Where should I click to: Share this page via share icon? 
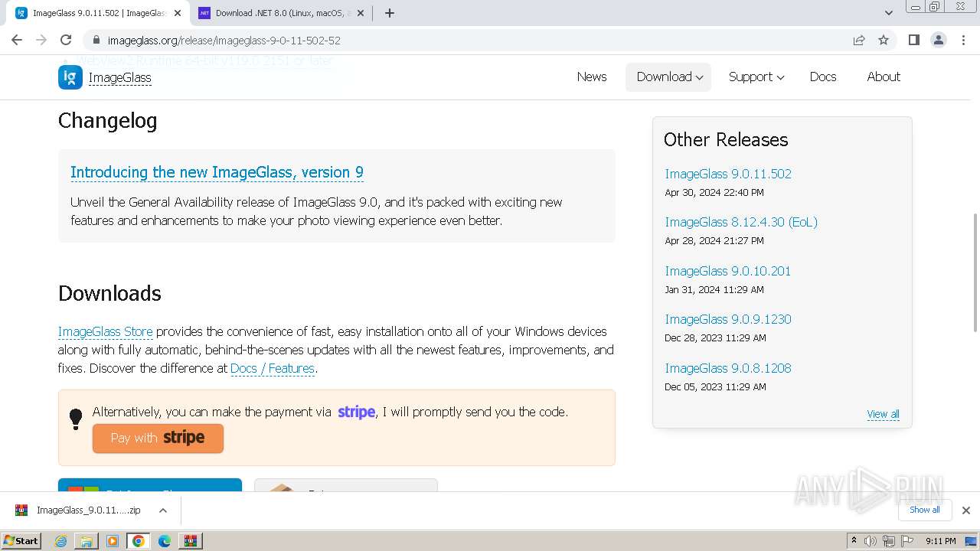(859, 40)
